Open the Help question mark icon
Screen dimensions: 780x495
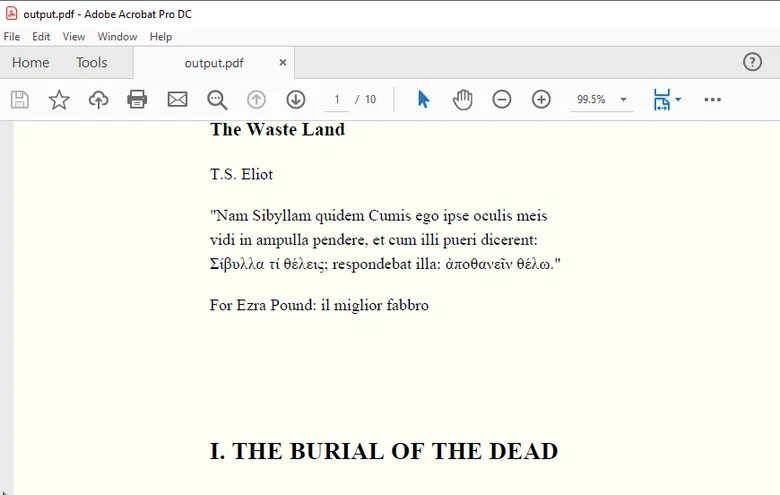[752, 62]
